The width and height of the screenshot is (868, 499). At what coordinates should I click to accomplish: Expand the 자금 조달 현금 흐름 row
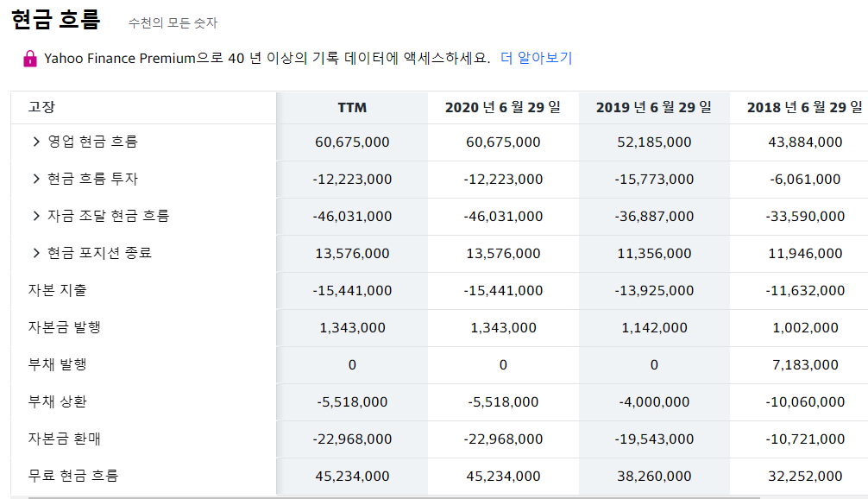tap(36, 216)
